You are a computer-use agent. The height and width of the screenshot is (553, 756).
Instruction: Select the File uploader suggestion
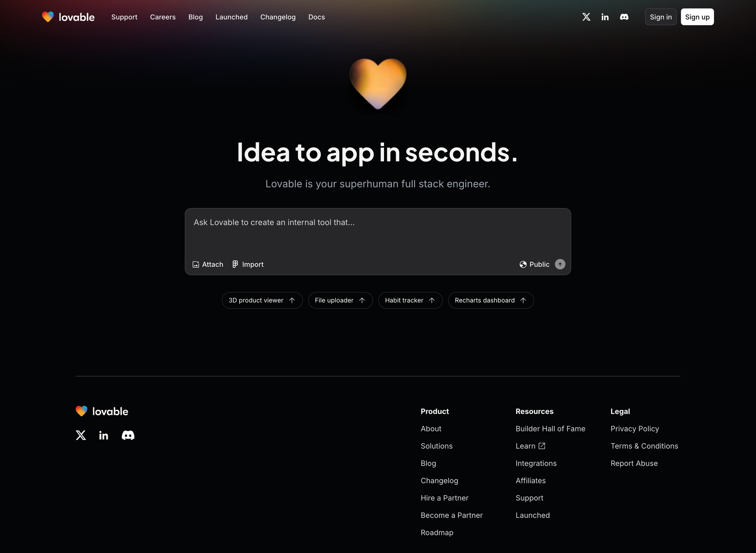point(341,300)
